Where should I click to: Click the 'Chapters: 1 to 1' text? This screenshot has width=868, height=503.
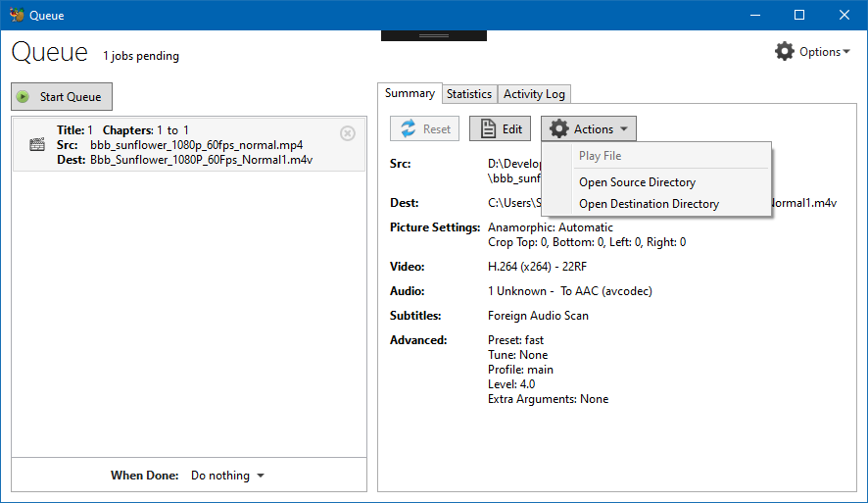point(146,130)
